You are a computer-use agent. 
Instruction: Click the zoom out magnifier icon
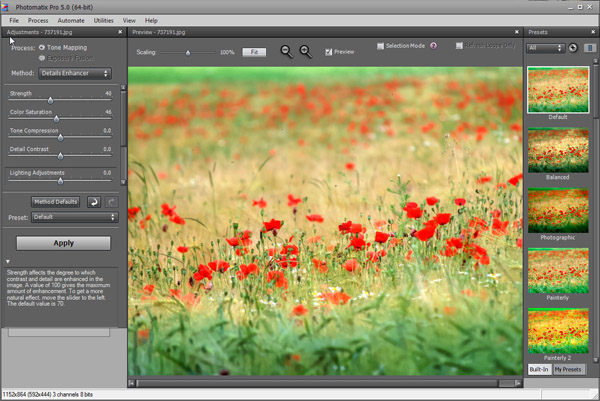point(287,51)
